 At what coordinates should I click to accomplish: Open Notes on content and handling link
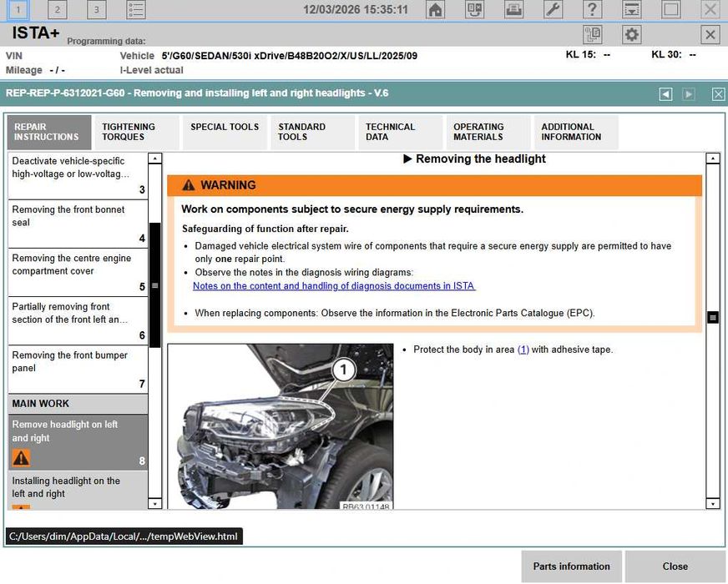click(x=334, y=286)
